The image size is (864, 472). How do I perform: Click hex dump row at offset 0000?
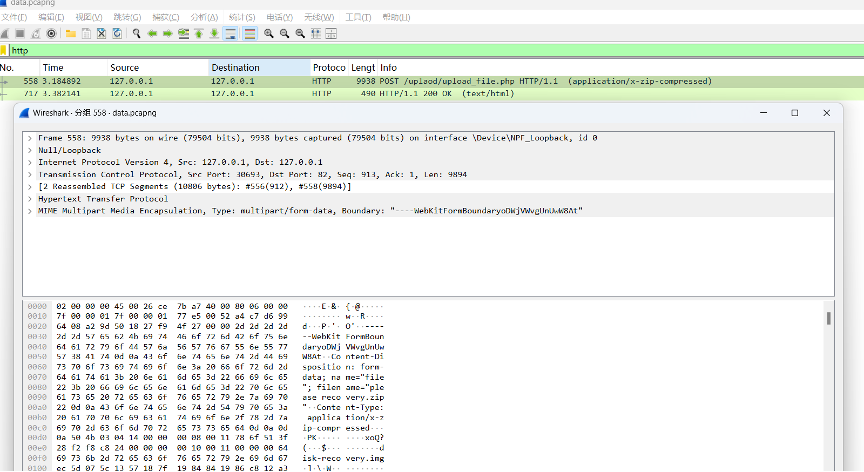(x=206, y=306)
